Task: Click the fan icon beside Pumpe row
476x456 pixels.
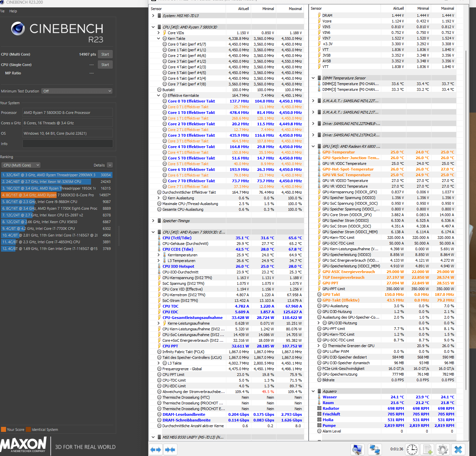Action: pyautogui.click(x=319, y=426)
